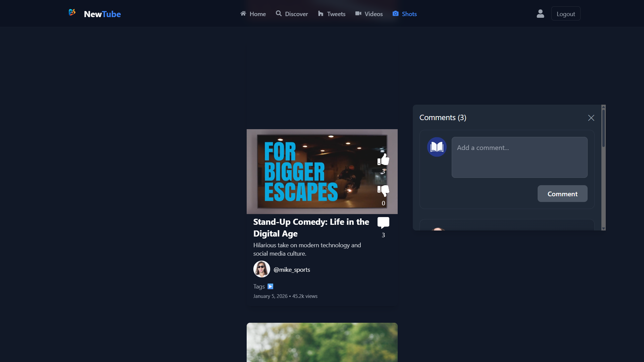Focus the Add a comment text field
This screenshot has width=644, height=362.
(x=519, y=157)
